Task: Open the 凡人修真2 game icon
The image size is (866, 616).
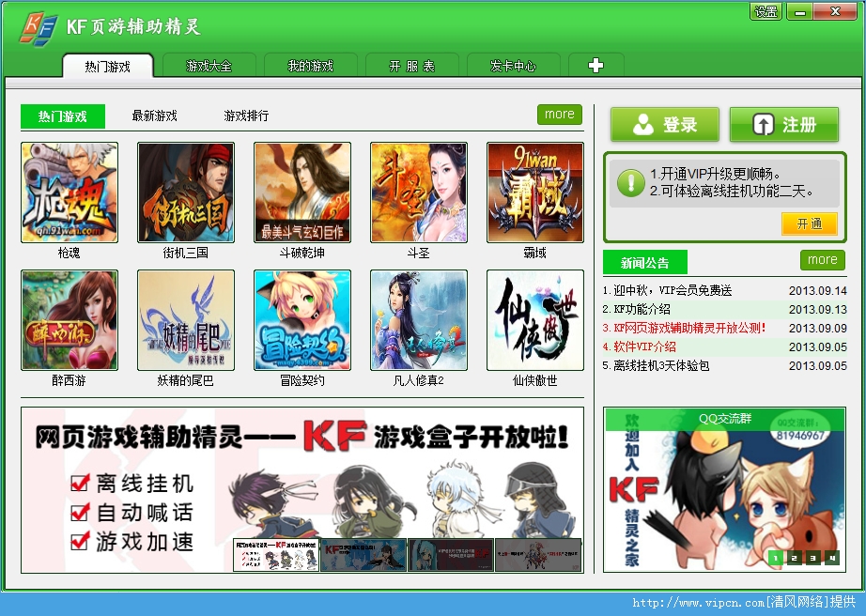Action: [419, 320]
